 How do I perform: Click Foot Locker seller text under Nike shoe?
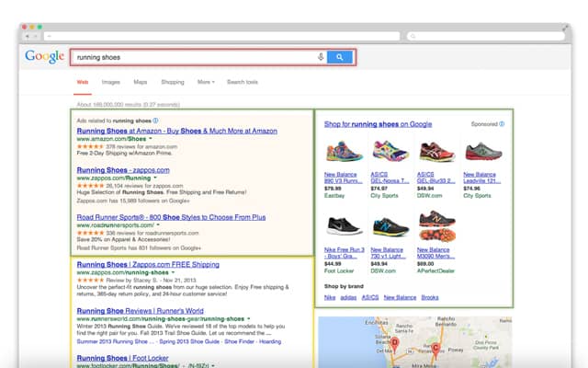click(x=339, y=270)
